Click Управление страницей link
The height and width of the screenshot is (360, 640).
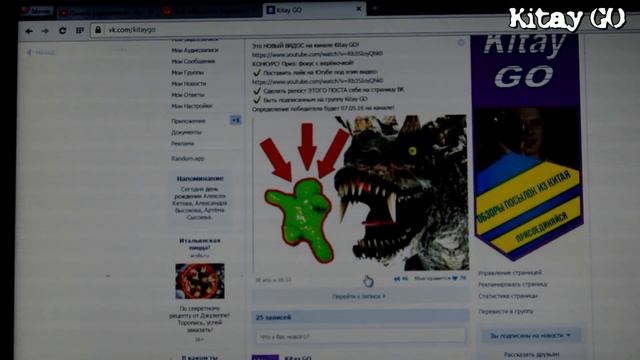510,273
